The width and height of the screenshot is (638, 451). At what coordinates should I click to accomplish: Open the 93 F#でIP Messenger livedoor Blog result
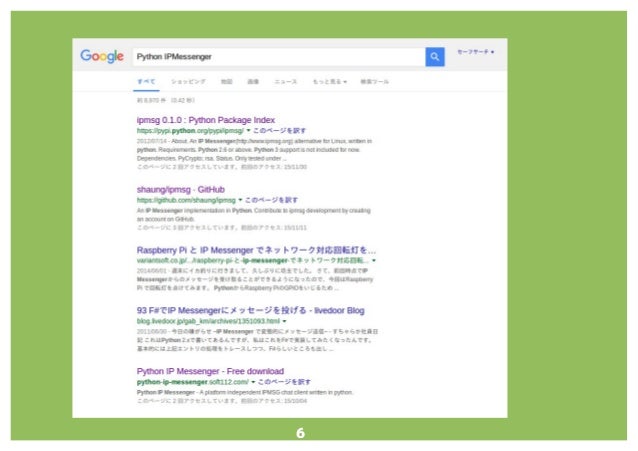[251, 311]
